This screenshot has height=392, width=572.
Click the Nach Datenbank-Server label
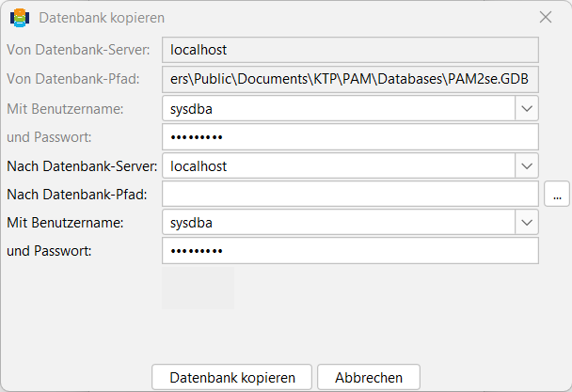(x=82, y=165)
